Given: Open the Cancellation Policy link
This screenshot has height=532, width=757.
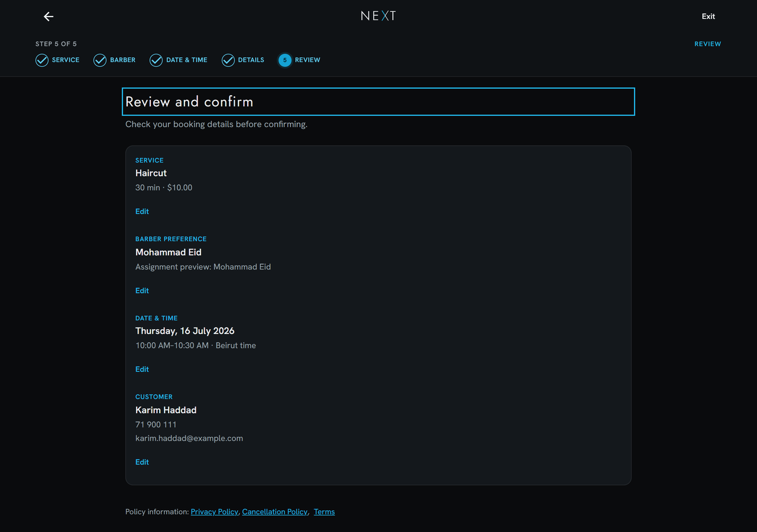Looking at the screenshot, I should [x=275, y=512].
